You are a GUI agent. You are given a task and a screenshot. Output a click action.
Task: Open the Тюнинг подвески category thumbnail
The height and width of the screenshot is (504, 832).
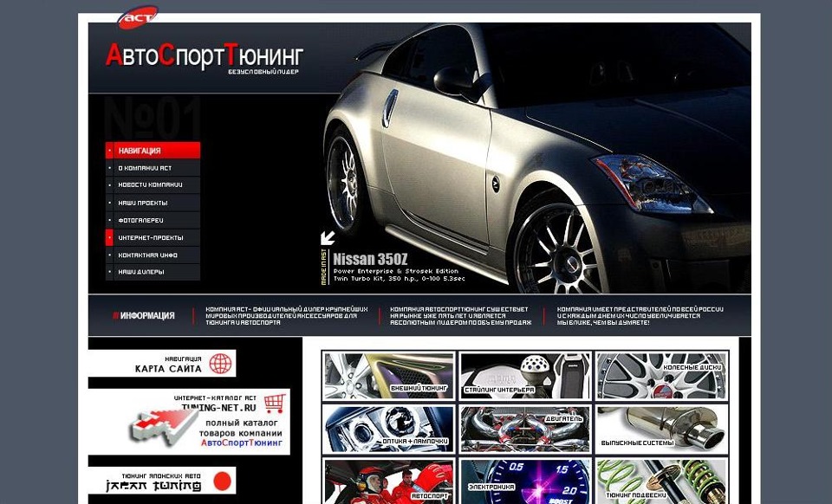661,481
